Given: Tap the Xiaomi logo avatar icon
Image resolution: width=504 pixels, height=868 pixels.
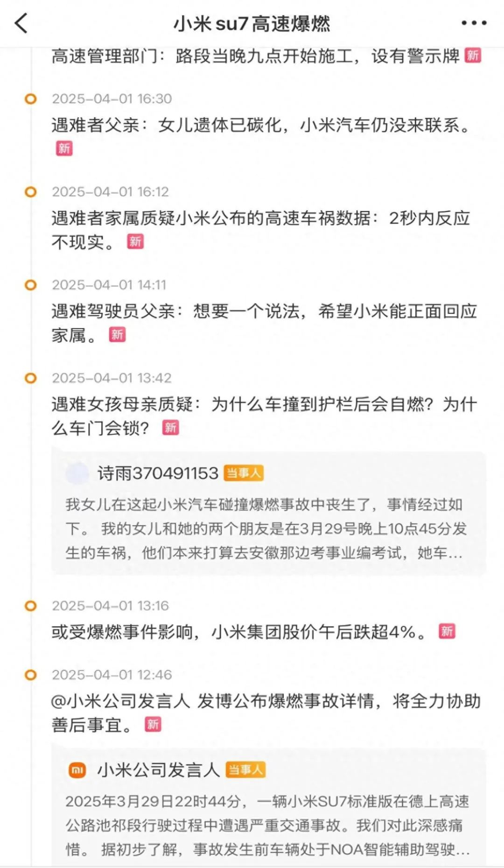Looking at the screenshot, I should [77, 770].
